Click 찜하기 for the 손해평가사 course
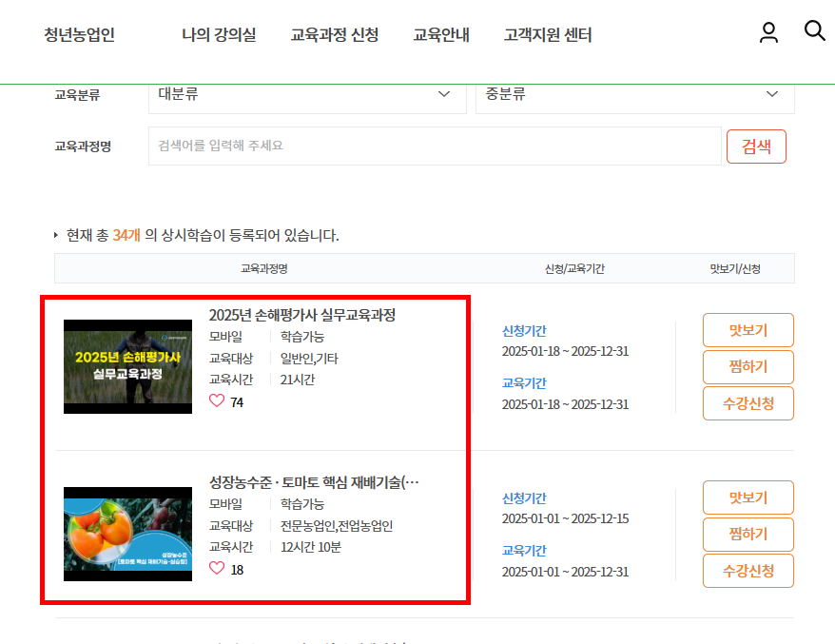The width and height of the screenshot is (835, 644). (x=748, y=367)
